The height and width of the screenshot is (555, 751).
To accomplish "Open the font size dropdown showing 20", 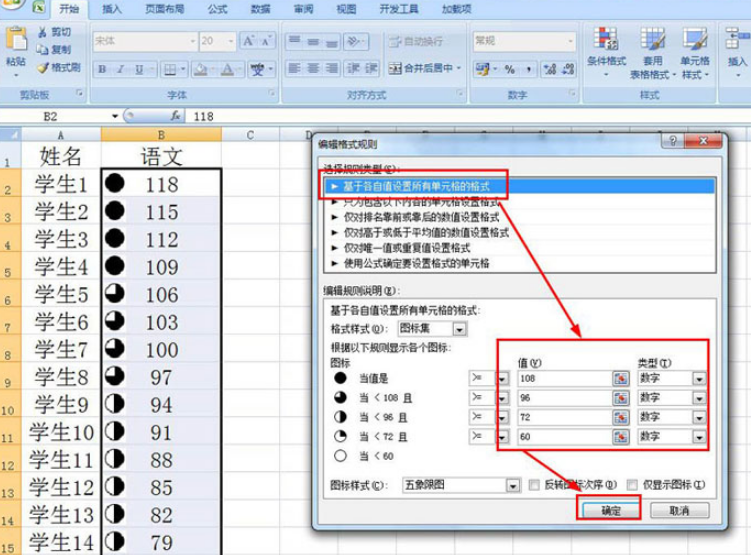I will pyautogui.click(x=231, y=41).
